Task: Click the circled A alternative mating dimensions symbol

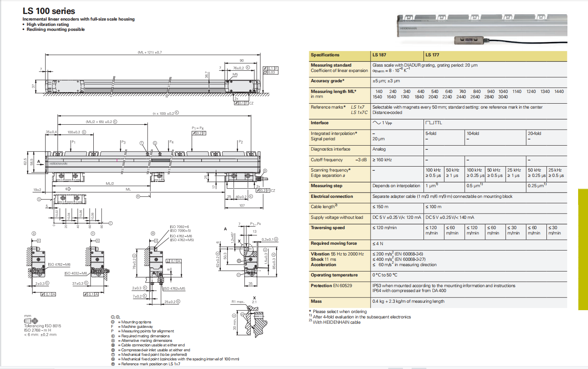Action: (113, 341)
